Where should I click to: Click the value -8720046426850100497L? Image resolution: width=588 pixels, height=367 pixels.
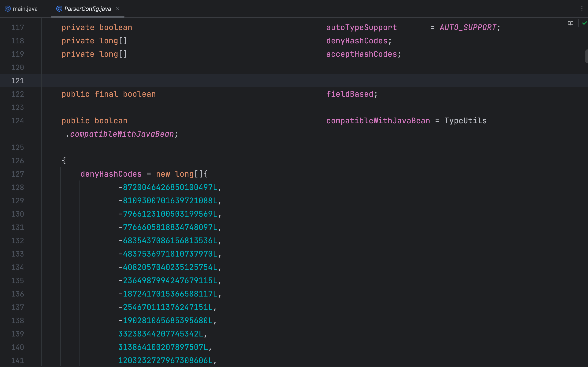[168, 187]
